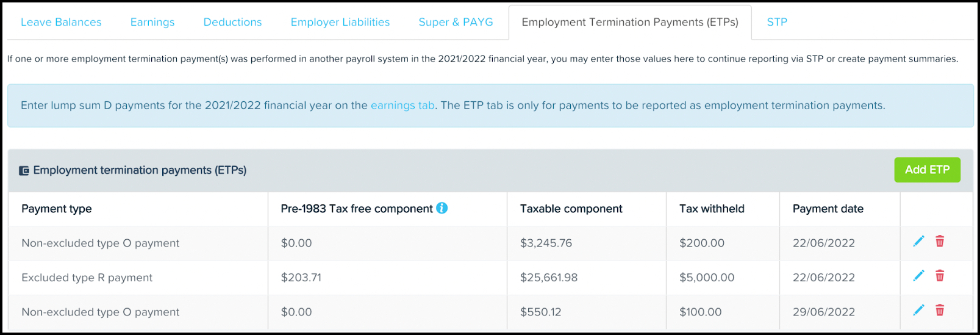
Task: Delete the 29/06/2022 type O payment
Action: pyautogui.click(x=940, y=311)
